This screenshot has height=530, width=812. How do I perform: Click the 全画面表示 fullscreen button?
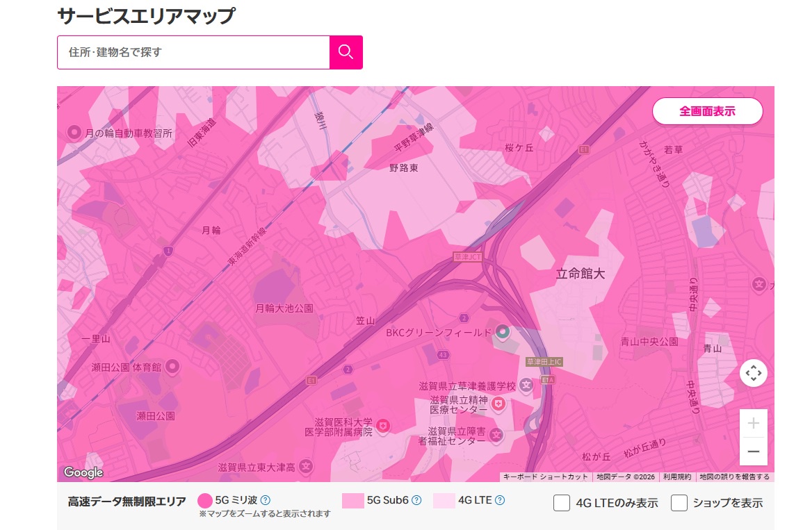coord(707,111)
